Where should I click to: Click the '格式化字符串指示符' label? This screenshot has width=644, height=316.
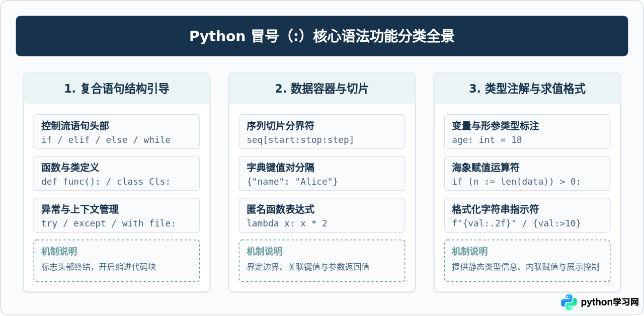tap(496, 209)
